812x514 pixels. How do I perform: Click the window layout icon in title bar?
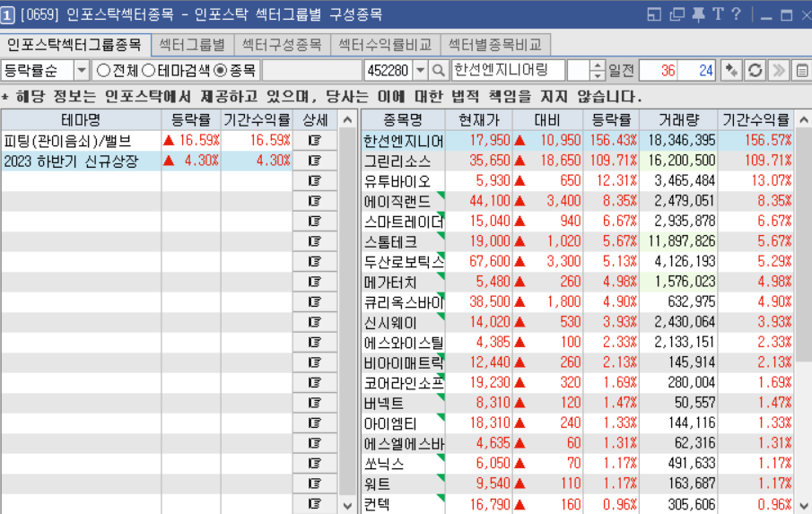[x=654, y=14]
